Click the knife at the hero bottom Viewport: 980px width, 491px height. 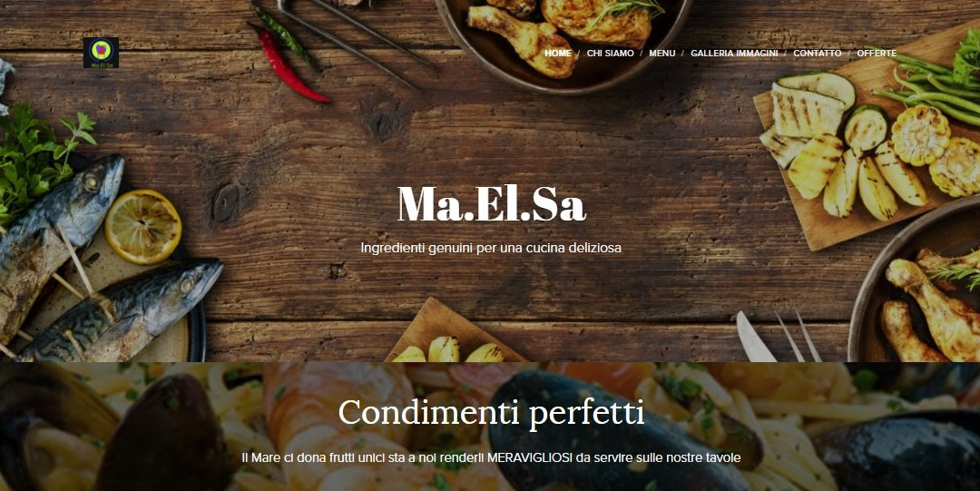(755, 337)
